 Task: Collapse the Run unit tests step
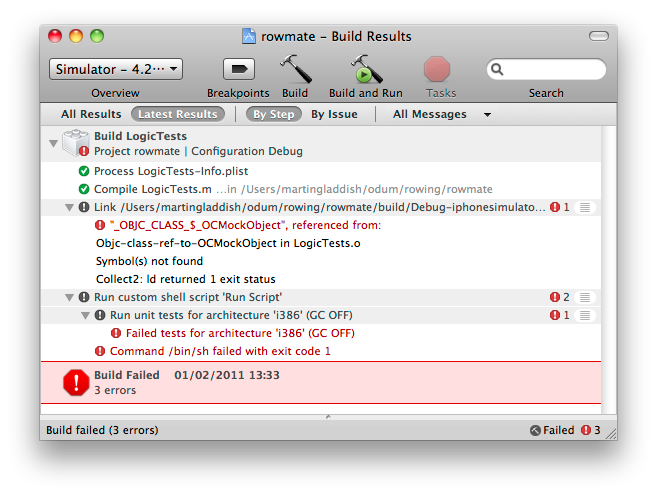click(85, 315)
